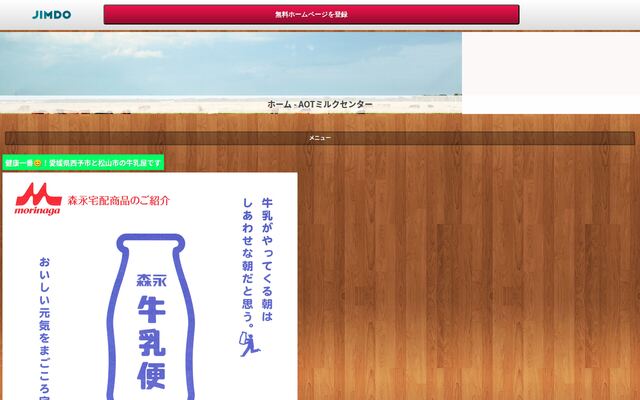Click the Morinaga red M logo

pyautogui.click(x=38, y=199)
